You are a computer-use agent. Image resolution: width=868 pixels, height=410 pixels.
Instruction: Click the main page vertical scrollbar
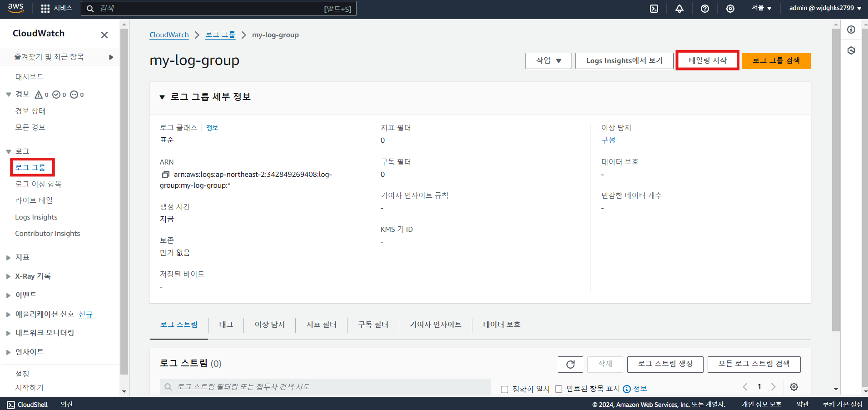pyautogui.click(x=836, y=180)
